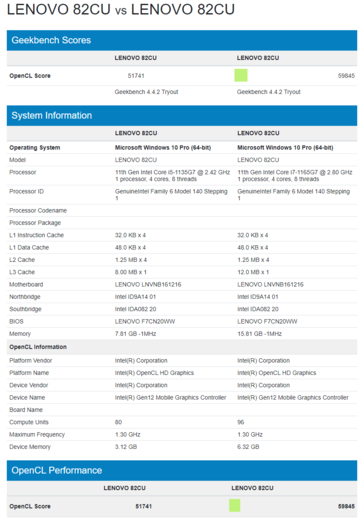Click the BIOS row label
The width and height of the screenshot is (364, 519).
(16, 322)
